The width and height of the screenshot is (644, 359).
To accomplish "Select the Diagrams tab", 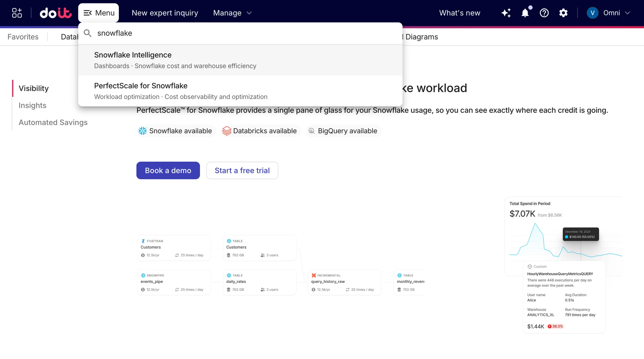I will point(422,37).
